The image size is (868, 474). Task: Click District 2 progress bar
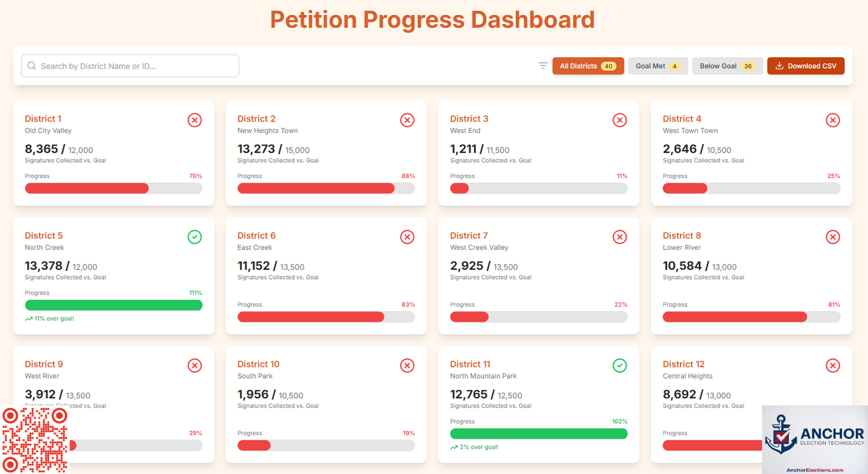[326, 188]
